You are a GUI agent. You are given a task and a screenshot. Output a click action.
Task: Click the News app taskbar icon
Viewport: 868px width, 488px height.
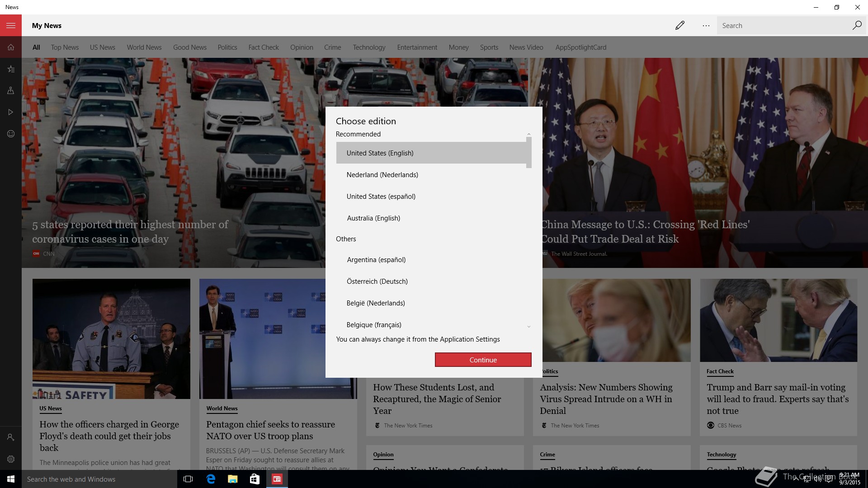pyautogui.click(x=277, y=479)
